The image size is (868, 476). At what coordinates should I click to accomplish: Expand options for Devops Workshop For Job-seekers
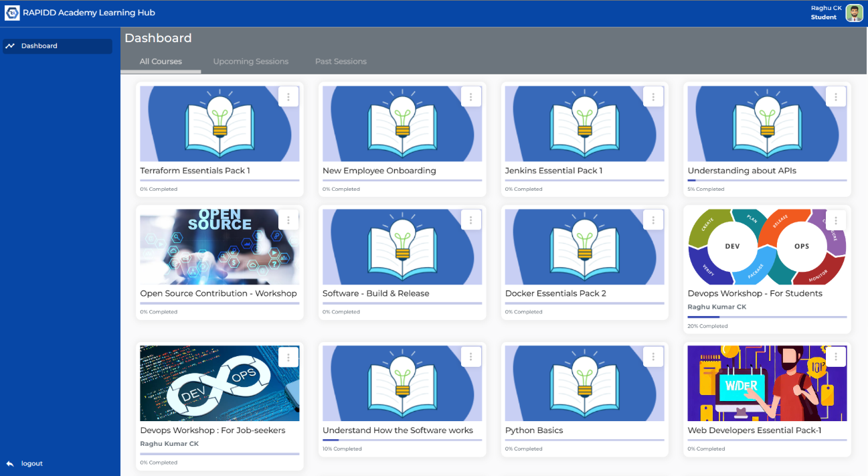[288, 357]
